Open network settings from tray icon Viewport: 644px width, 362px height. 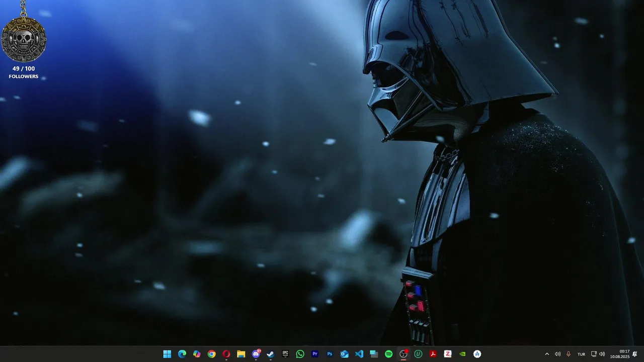pos(594,354)
